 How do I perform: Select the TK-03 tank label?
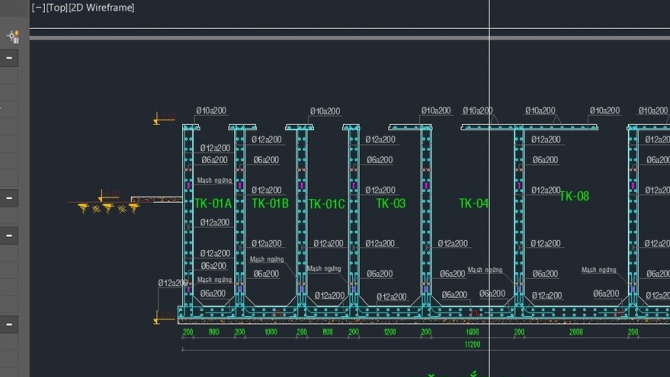click(x=391, y=203)
